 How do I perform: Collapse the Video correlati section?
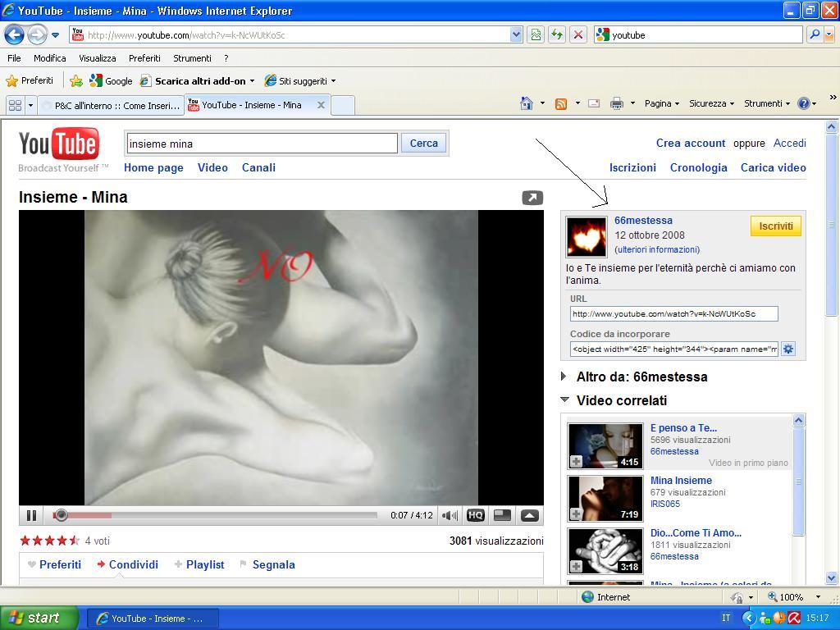coord(614,400)
